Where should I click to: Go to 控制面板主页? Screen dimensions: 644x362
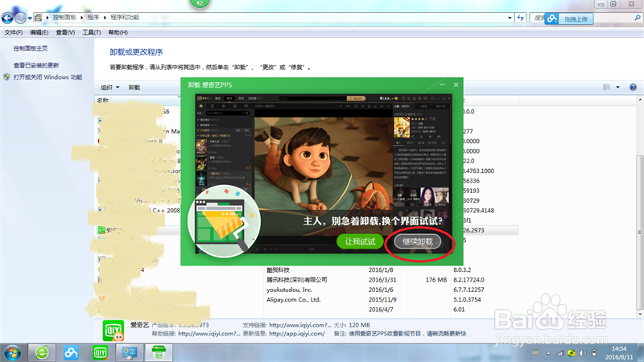point(31,48)
